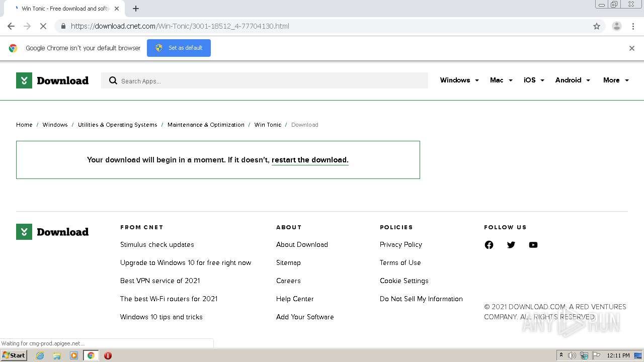Expand the Windows dropdown menu
The image size is (644, 362).
pos(459,80)
